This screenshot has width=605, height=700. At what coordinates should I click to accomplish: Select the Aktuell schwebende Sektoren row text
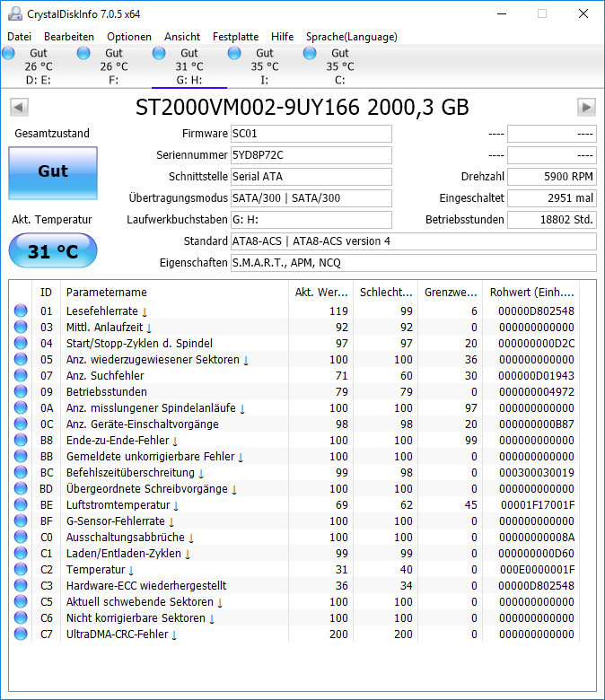[140, 602]
